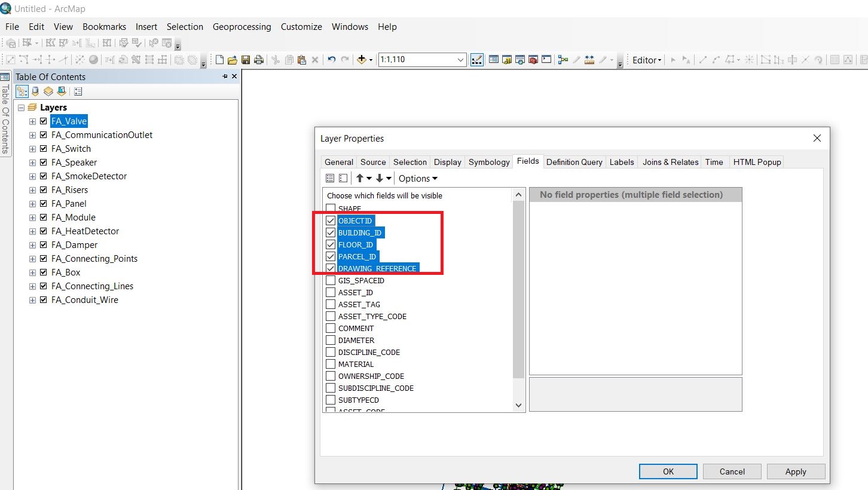Open the Options dropdown in Fields tab

[x=417, y=178]
